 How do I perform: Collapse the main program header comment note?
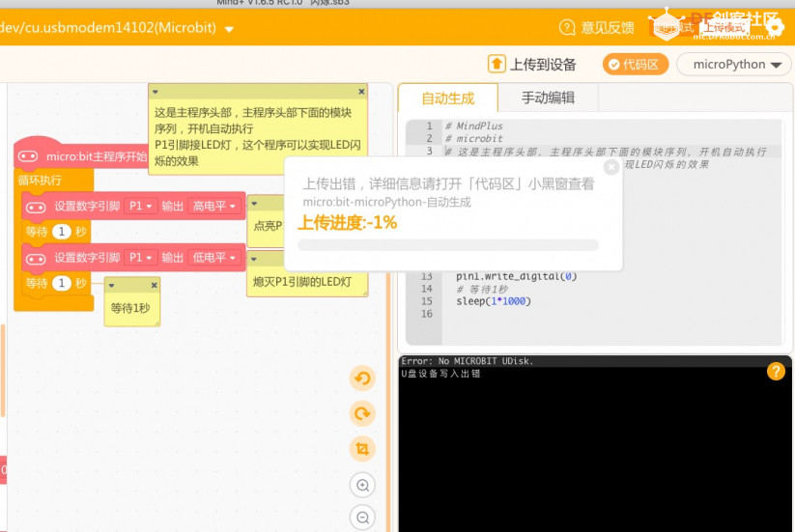click(156, 92)
